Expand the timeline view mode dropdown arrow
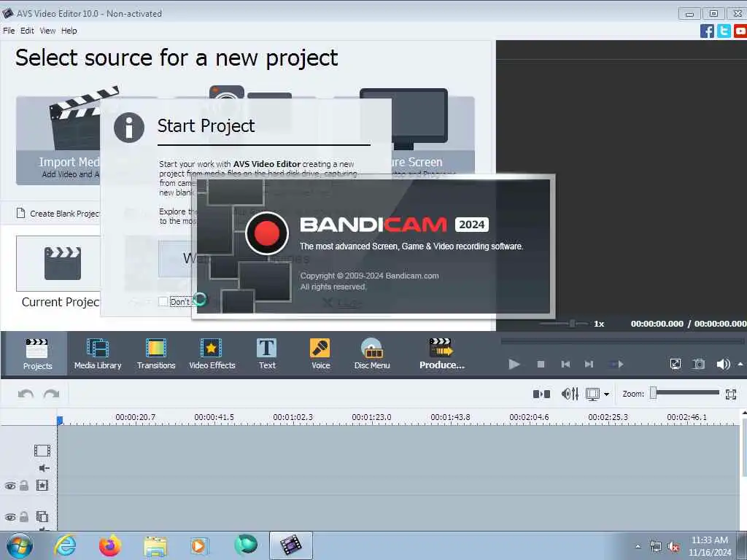The width and height of the screenshot is (747, 560). pos(606,394)
